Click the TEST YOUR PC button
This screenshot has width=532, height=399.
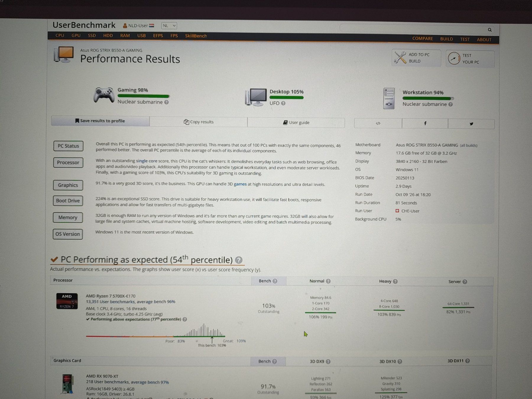(x=470, y=59)
